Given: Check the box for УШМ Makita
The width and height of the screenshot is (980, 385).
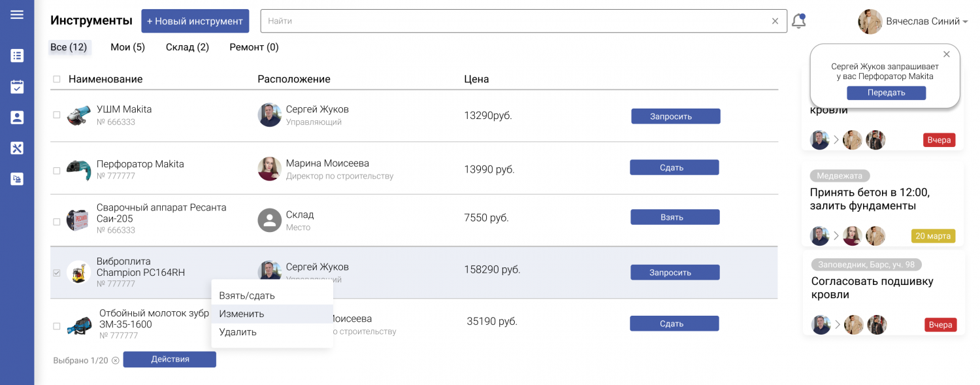Looking at the screenshot, I should coord(57,115).
